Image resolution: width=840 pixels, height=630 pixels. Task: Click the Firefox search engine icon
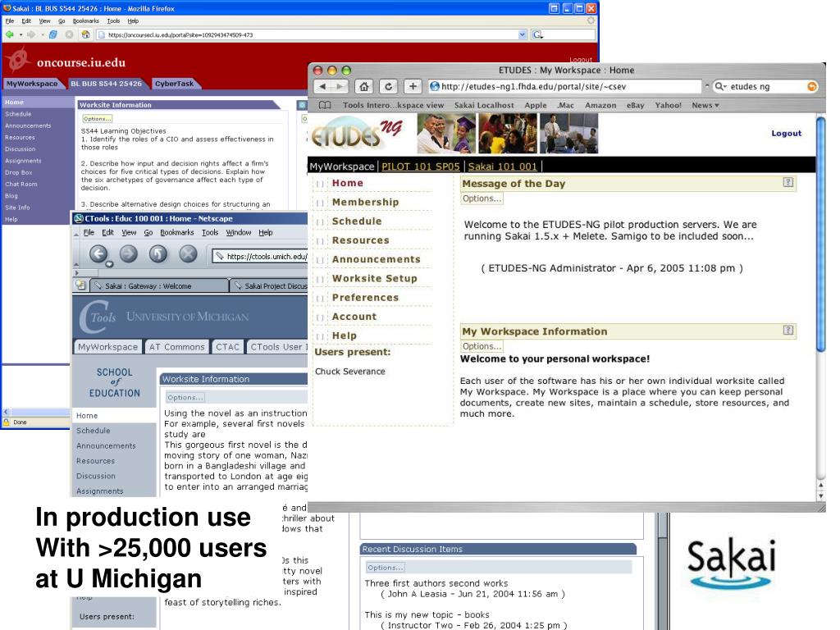point(537,34)
